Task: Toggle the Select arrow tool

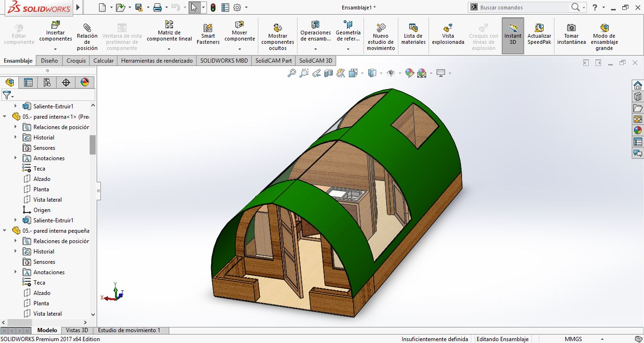Action: [194, 8]
